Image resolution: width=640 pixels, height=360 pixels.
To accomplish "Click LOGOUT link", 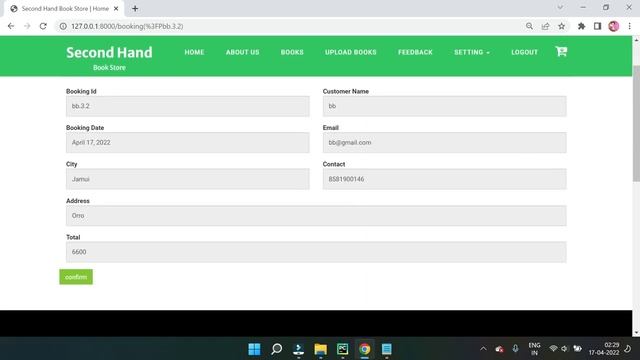I will [x=524, y=52].
